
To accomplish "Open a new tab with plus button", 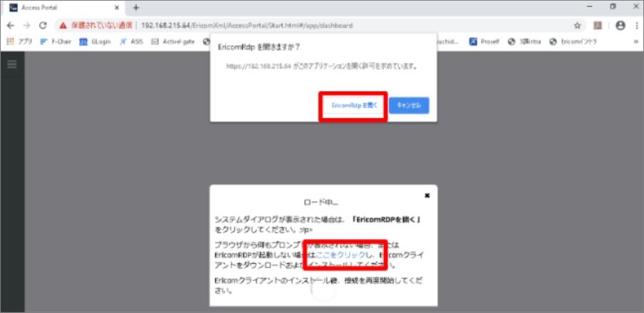I will pyautogui.click(x=136, y=7).
